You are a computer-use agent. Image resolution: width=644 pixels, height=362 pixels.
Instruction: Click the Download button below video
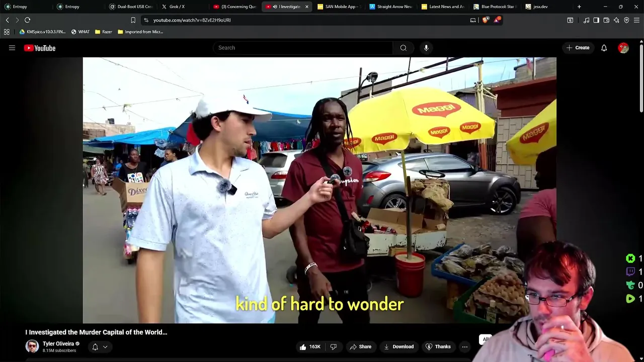point(398,346)
